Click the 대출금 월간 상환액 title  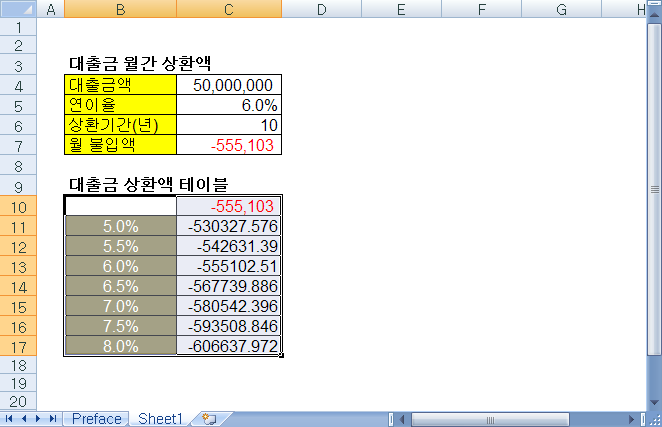click(x=140, y=64)
